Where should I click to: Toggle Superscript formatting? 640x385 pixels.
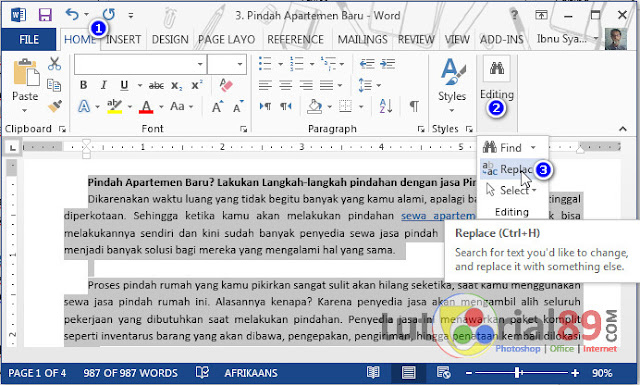197,85
